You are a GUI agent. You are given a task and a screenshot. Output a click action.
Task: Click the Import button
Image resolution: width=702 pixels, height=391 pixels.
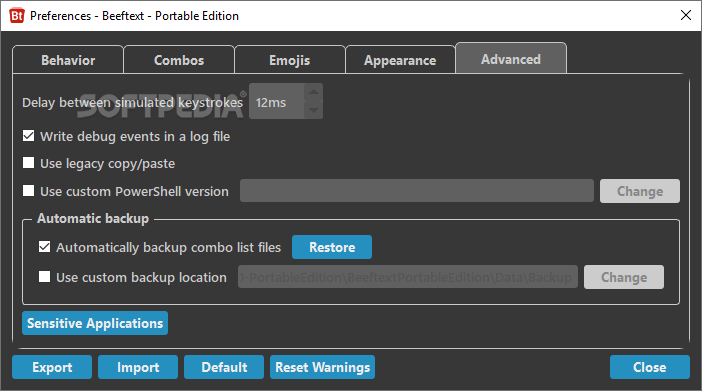pos(138,367)
